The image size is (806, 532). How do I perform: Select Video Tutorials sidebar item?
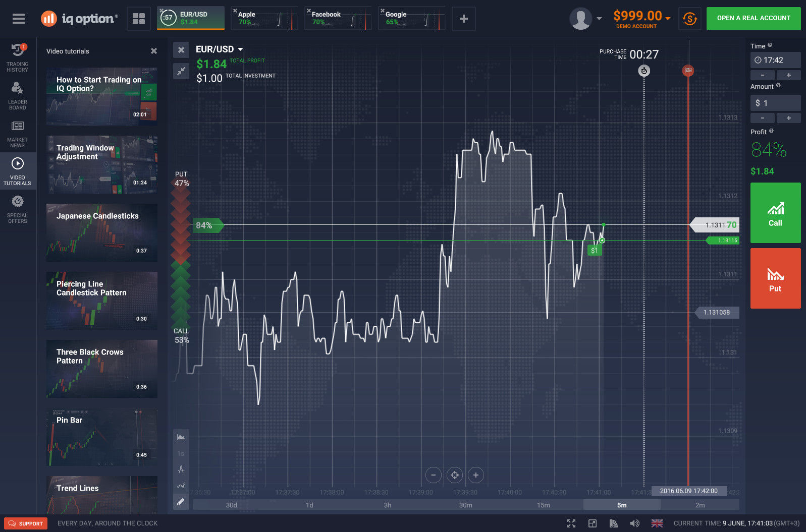[18, 171]
